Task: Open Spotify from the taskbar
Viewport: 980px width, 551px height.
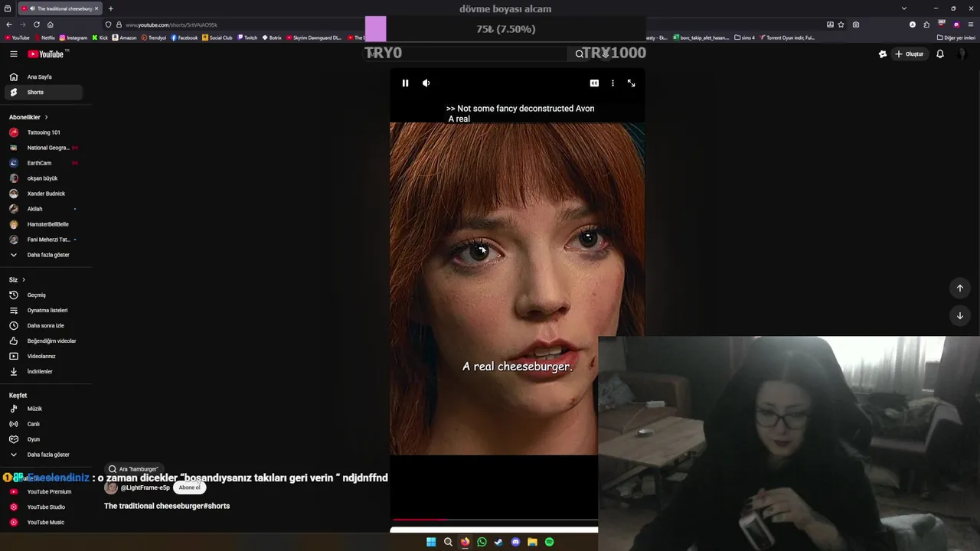Action: [x=549, y=542]
